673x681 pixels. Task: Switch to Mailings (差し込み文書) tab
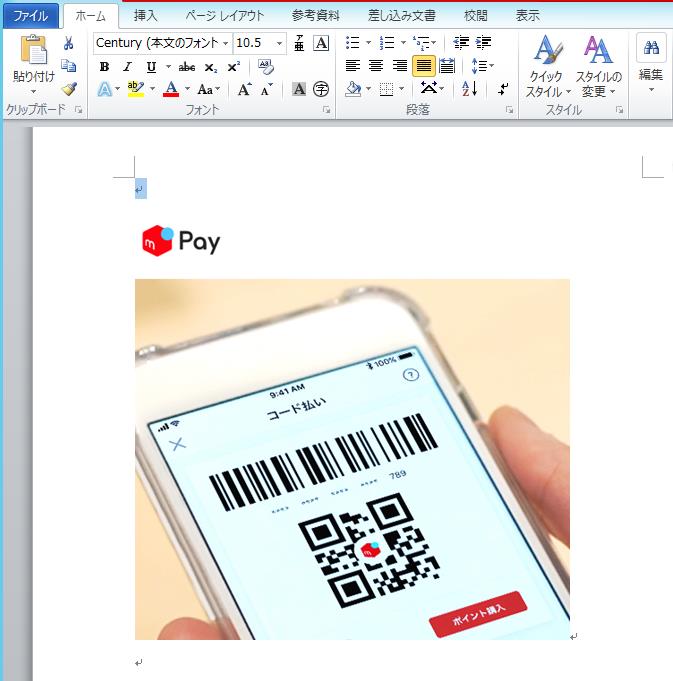[402, 16]
